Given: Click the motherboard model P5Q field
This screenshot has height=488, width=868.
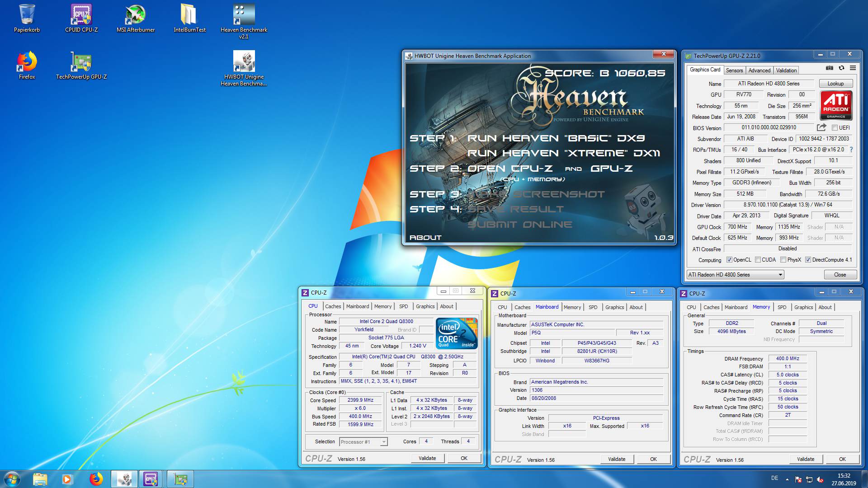Looking at the screenshot, I should pyautogui.click(x=572, y=333).
